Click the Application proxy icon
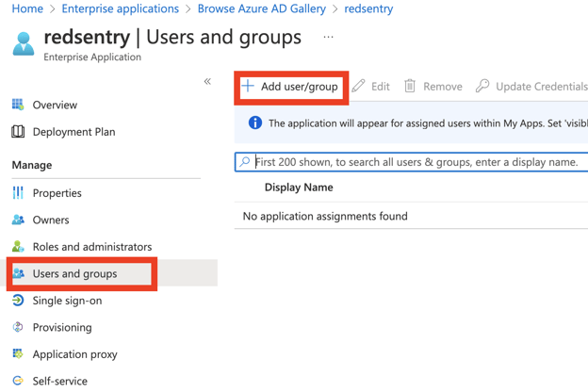This screenshot has height=392, width=588. (18, 353)
